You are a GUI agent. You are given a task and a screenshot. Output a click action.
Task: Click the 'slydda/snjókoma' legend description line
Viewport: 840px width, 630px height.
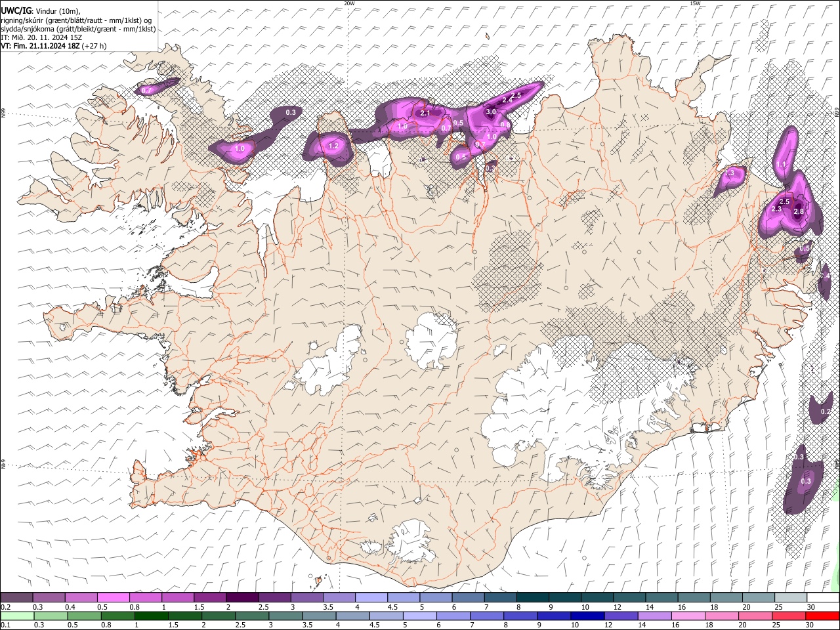pos(78,29)
